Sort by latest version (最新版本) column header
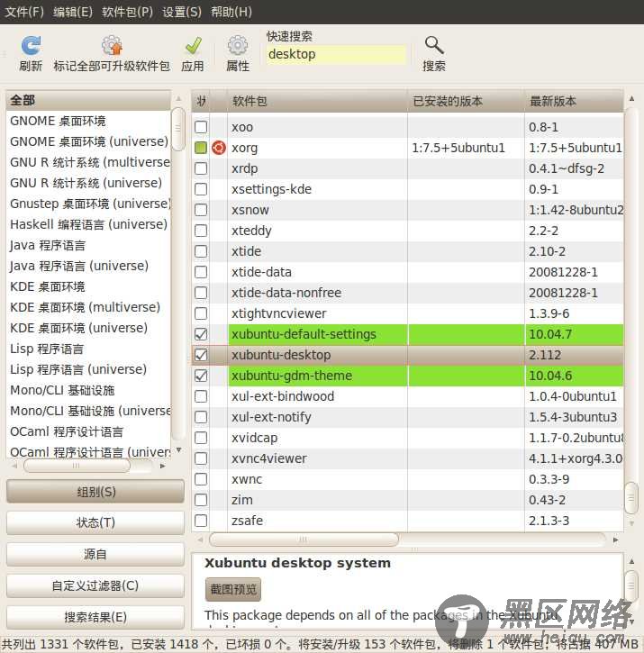Viewport: 644px width, 653px height. 574,101
